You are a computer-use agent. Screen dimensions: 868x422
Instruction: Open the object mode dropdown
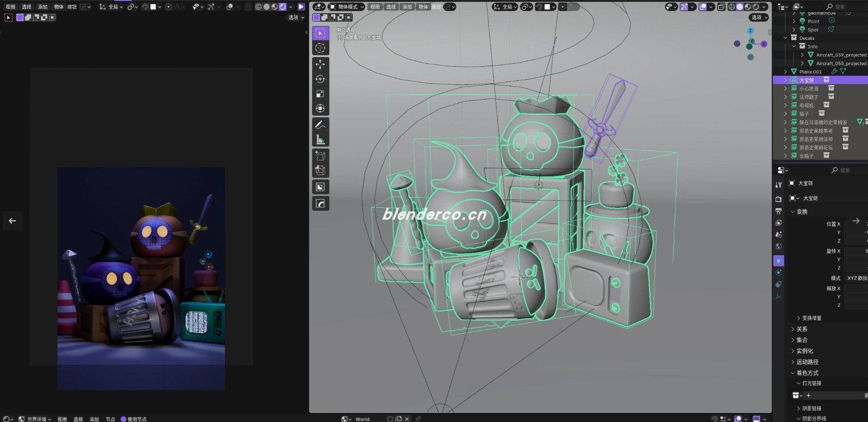click(x=346, y=7)
